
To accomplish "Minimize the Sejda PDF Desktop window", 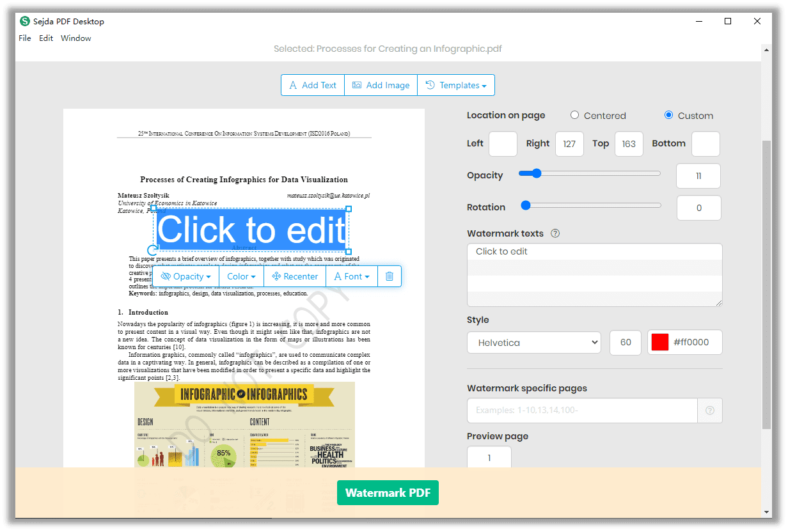I will [x=698, y=21].
